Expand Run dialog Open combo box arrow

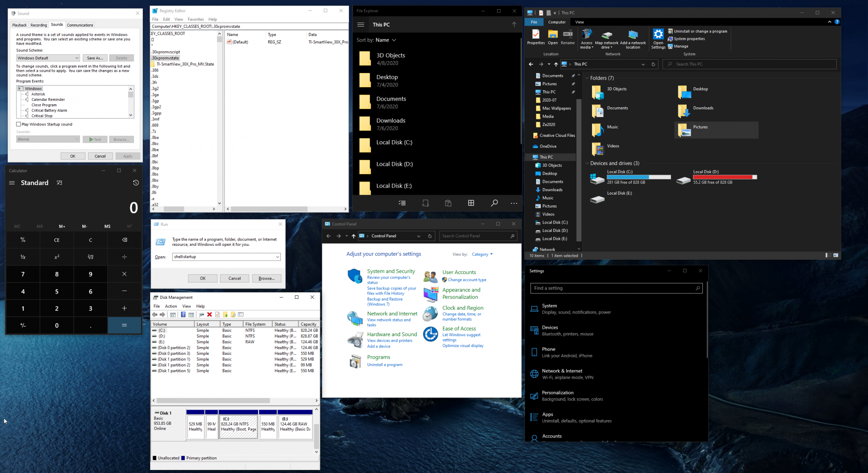click(x=277, y=257)
